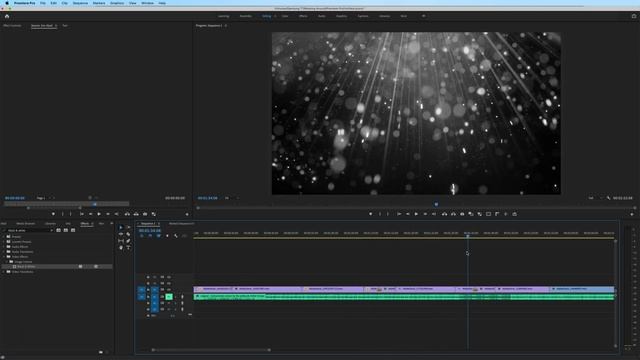Viewport: 640px width, 360px height.
Task: Click the Quick Export icon at top right
Action: (634, 16)
